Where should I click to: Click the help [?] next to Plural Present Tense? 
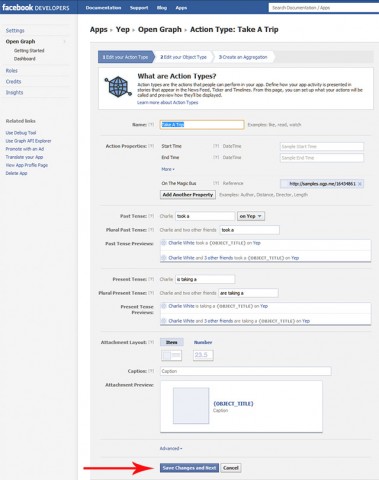[151, 293]
